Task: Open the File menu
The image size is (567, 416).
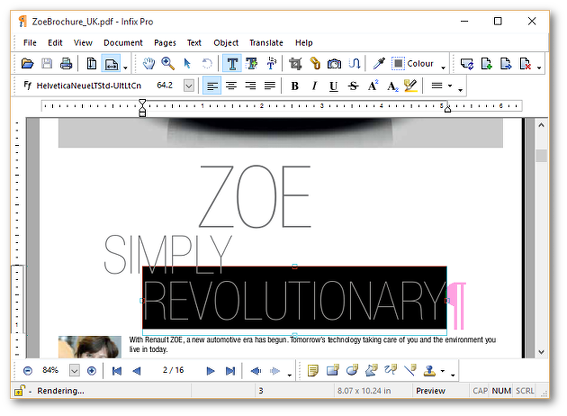Action: click(x=30, y=43)
